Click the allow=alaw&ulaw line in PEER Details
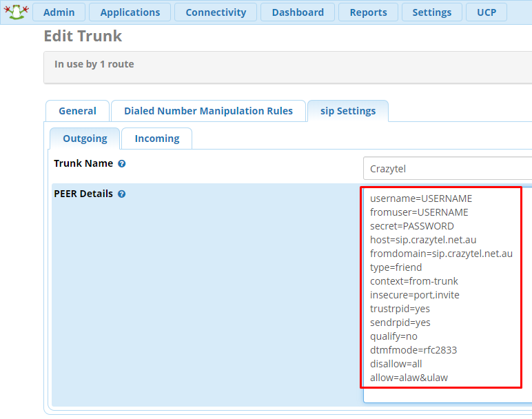 click(x=409, y=378)
